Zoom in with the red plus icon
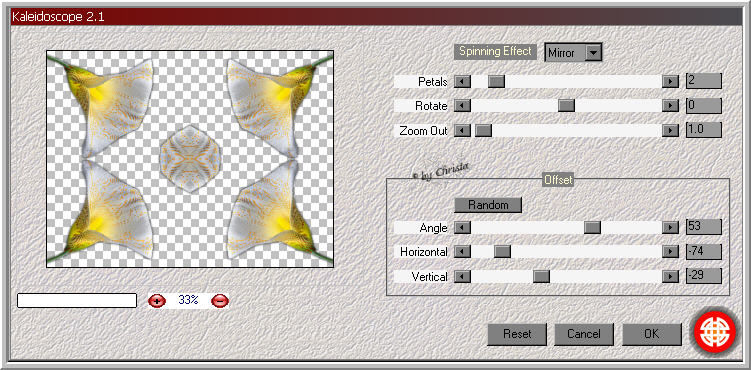The height and width of the screenshot is (370, 751). [157, 301]
